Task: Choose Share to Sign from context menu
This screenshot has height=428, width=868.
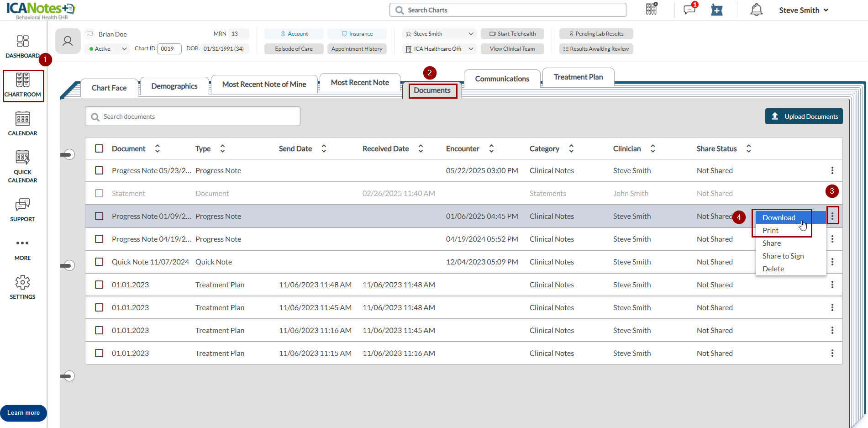Action: click(x=783, y=256)
